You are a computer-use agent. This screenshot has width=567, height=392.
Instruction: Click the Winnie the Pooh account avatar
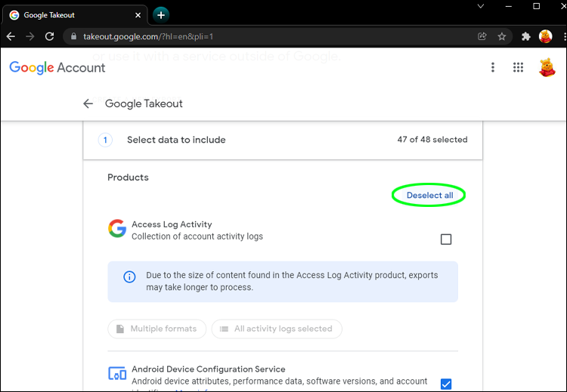(x=547, y=67)
